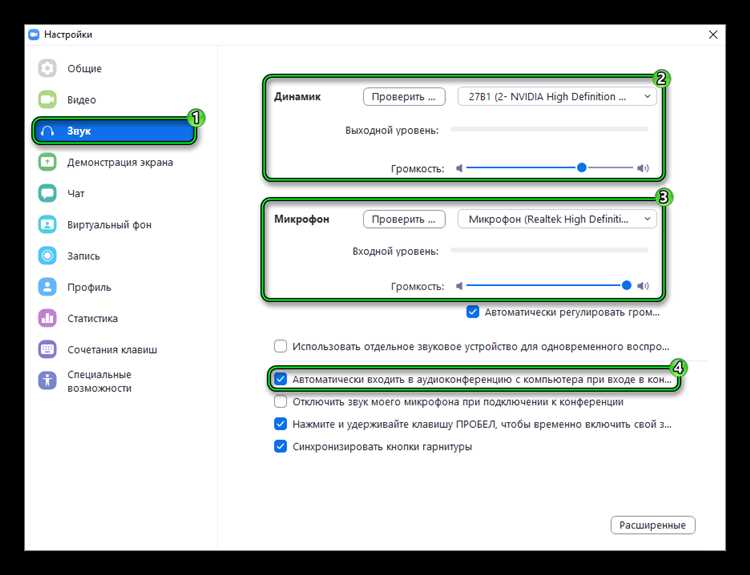Switch to the Чат settings
The width and height of the screenshot is (750, 575).
click(x=76, y=193)
